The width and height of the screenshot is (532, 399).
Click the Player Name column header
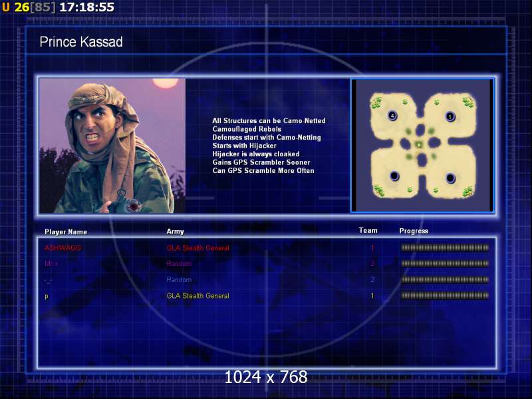coord(66,231)
